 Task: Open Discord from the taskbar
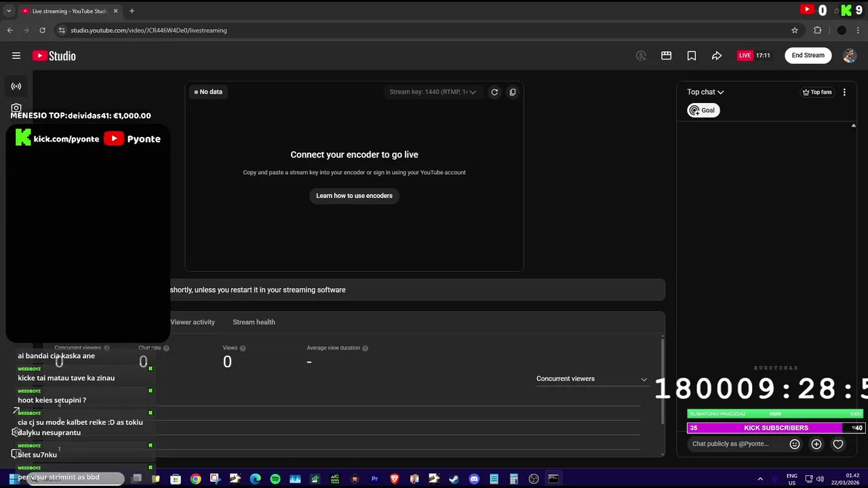(x=474, y=479)
